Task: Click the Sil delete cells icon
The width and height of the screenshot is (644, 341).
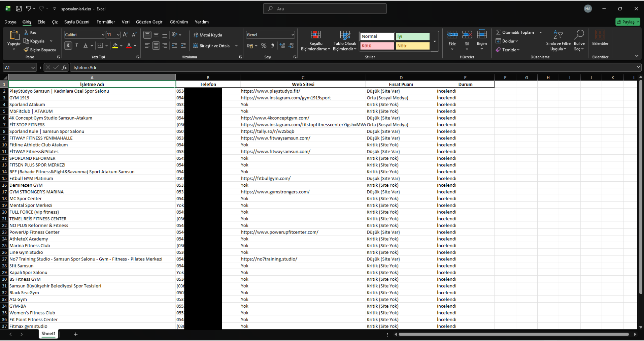Action: (x=467, y=34)
